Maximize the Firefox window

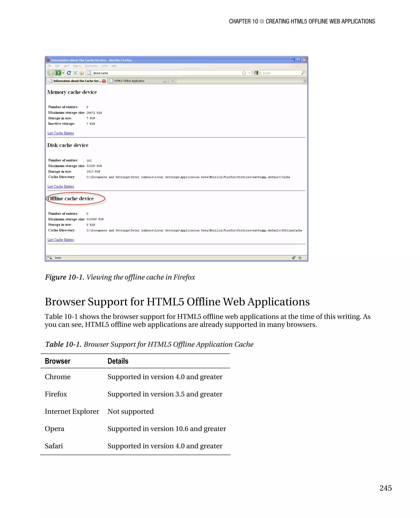click(299, 60)
